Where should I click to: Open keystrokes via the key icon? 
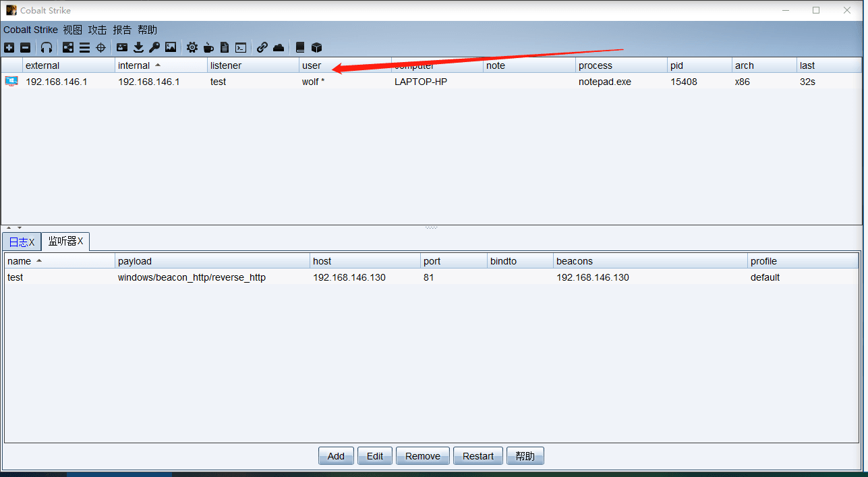[154, 47]
